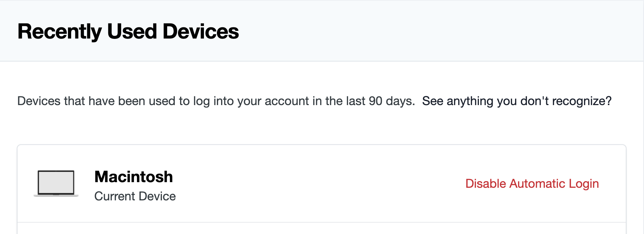Click the laptop icon's gray screen
The width and height of the screenshot is (644, 234).
click(56, 182)
